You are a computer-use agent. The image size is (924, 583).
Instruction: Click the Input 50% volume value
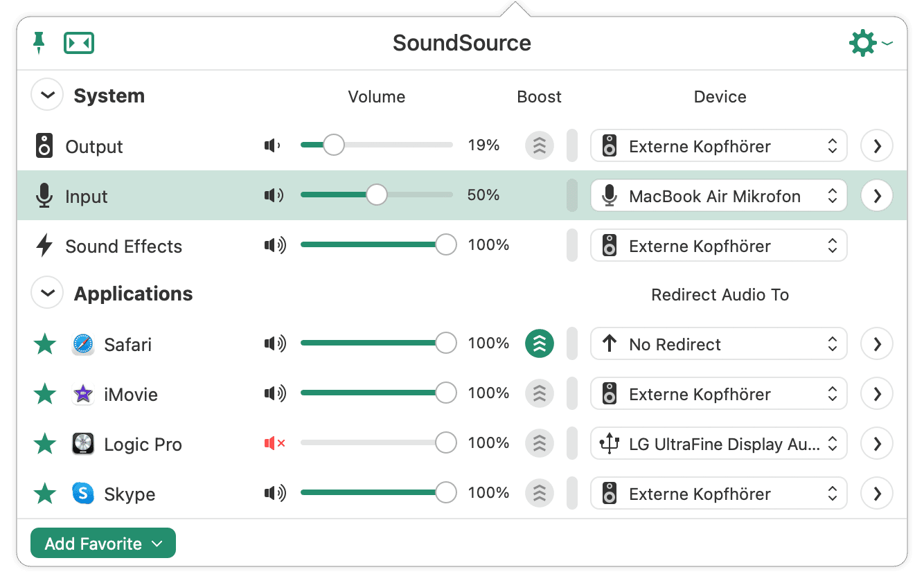pos(483,195)
